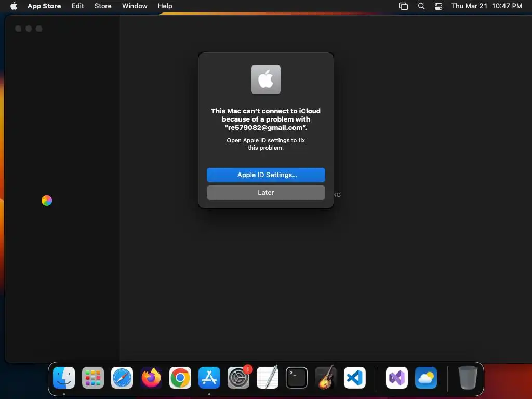Open the Apple menu
The image size is (532, 399).
[14, 6]
